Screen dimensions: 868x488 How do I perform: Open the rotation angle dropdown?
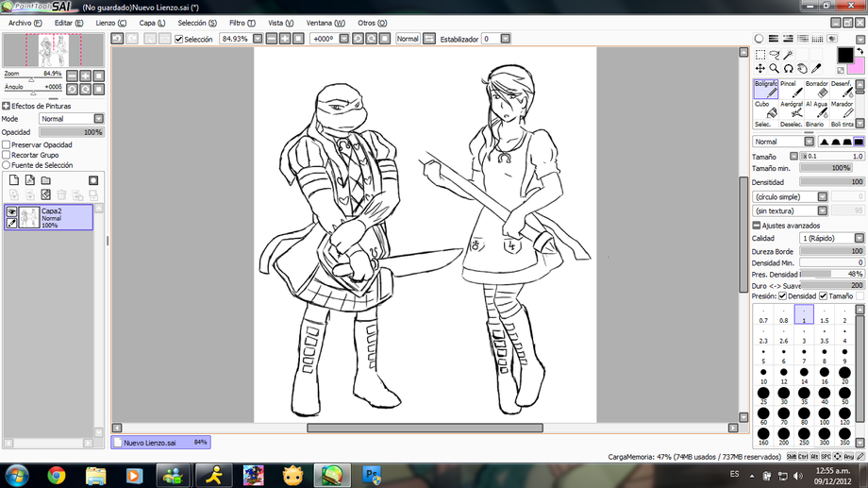(x=343, y=39)
